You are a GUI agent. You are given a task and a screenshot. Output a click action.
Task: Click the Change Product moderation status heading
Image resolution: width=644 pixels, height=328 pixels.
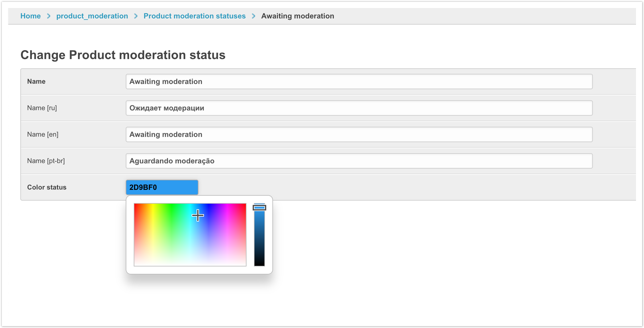click(x=123, y=55)
